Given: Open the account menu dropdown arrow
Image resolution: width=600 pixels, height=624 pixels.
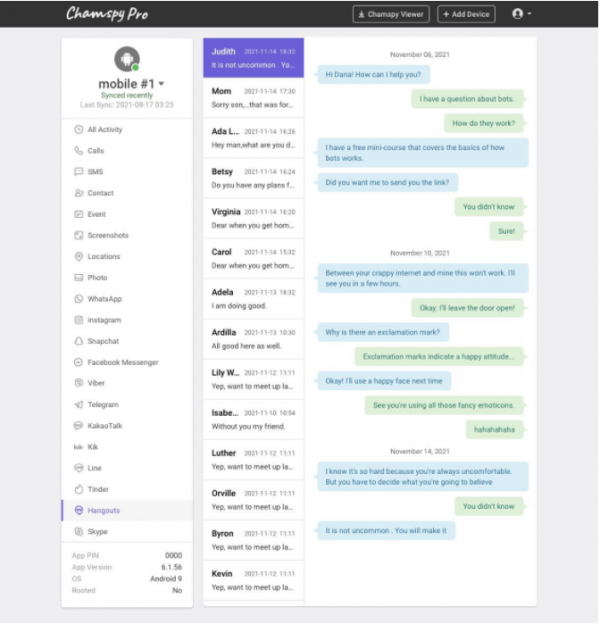Looking at the screenshot, I should pos(529,14).
